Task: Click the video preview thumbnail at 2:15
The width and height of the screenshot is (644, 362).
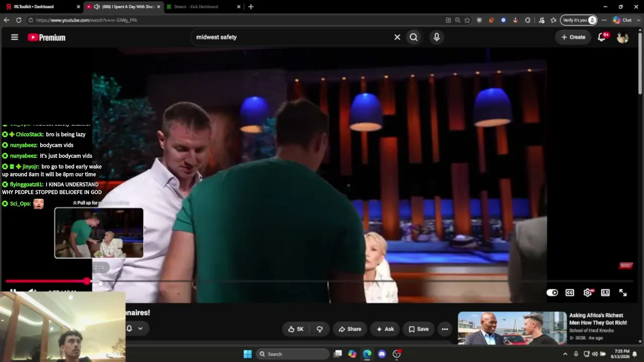Action: tap(99, 233)
